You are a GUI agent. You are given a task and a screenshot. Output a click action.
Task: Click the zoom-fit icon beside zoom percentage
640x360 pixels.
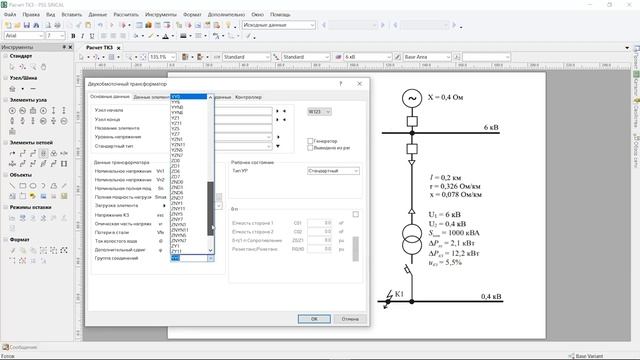[x=143, y=57]
